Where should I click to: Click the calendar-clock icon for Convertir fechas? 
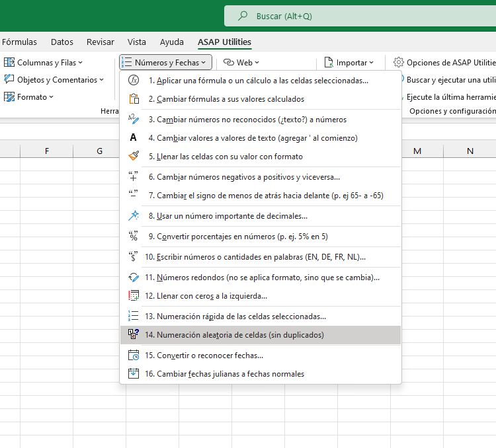pos(134,355)
